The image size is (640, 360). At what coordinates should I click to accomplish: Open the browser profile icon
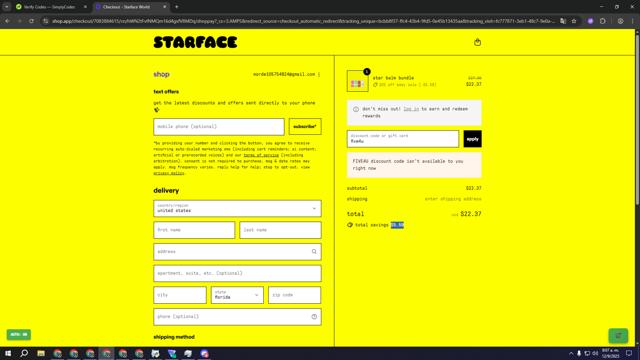click(620, 21)
